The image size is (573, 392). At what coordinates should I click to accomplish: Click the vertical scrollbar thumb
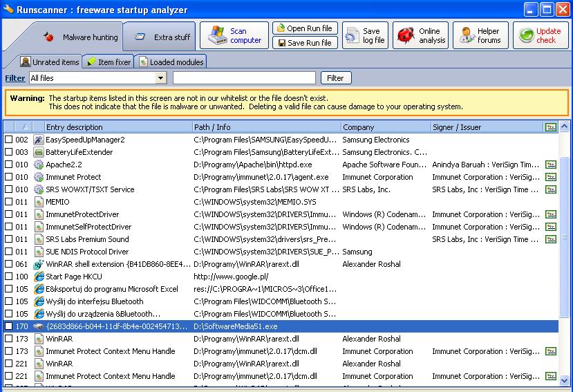tap(564, 237)
